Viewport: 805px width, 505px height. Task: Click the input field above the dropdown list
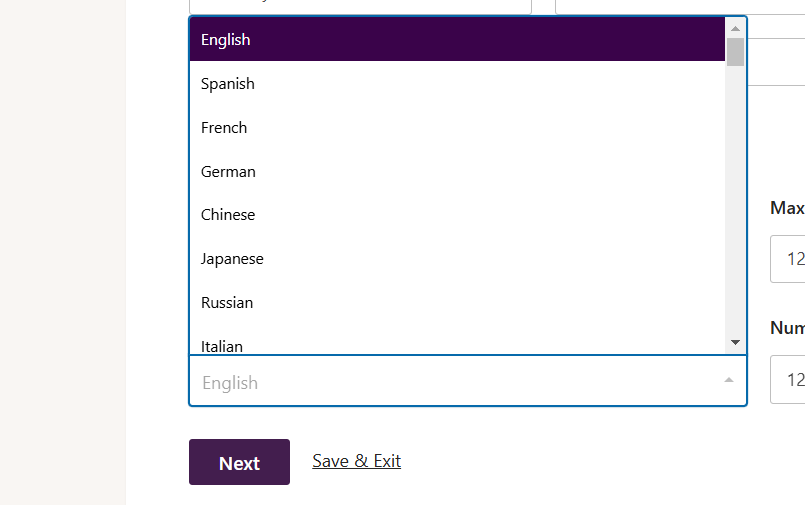pyautogui.click(x=360, y=7)
